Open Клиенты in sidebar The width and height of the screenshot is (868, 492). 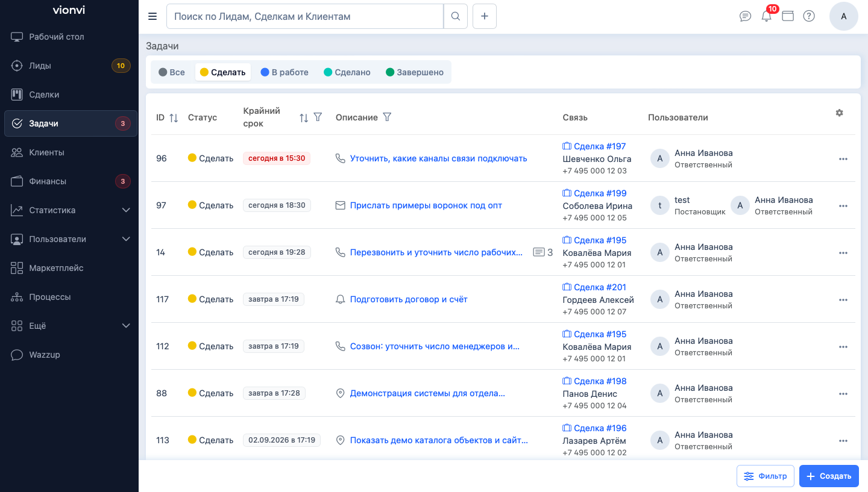(x=71, y=152)
